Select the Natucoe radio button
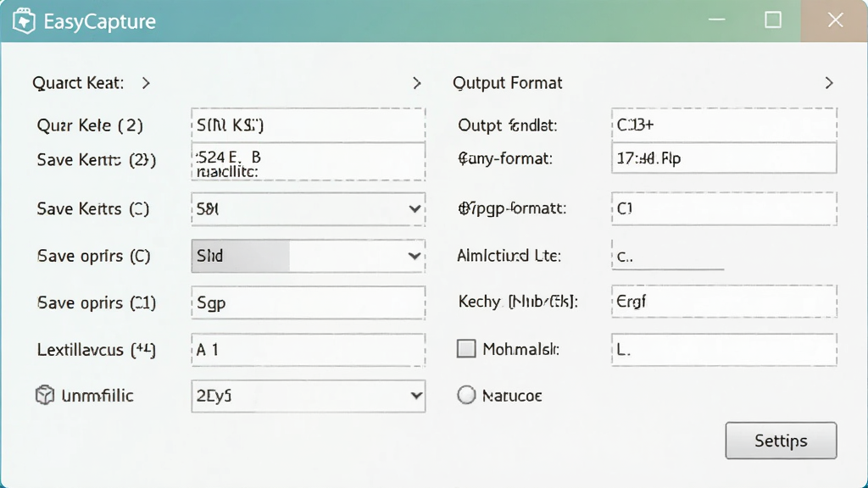 tap(466, 395)
